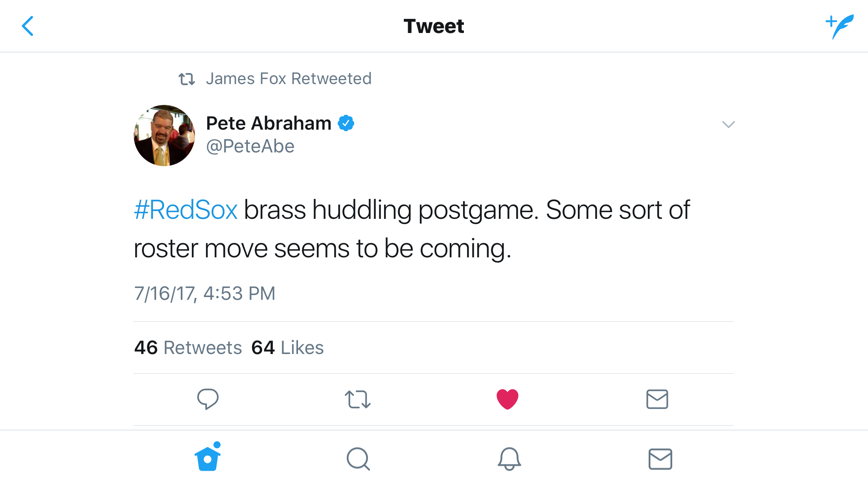Image resolution: width=868 pixels, height=488 pixels.
Task: Switch to the Home tab
Action: 208,458
